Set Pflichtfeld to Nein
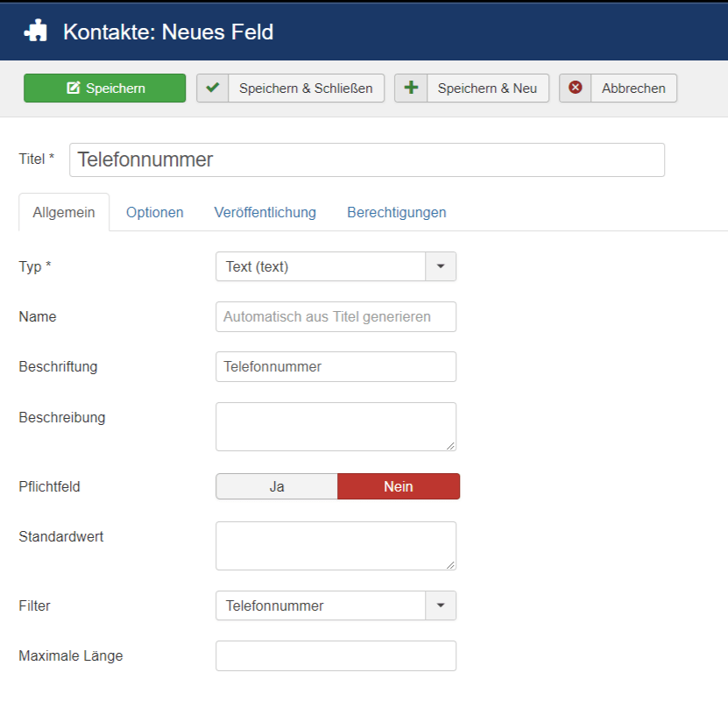The height and width of the screenshot is (701, 728). pyautogui.click(x=399, y=486)
